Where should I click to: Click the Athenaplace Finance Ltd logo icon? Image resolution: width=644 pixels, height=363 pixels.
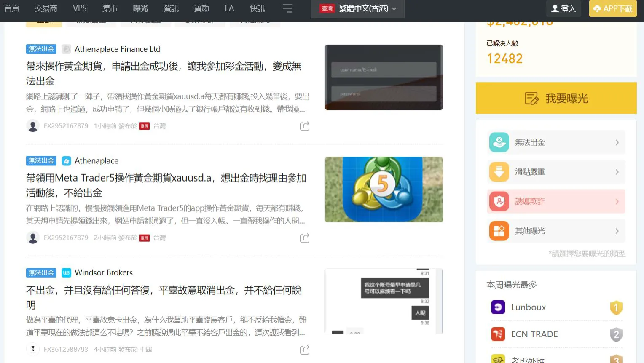66,49
